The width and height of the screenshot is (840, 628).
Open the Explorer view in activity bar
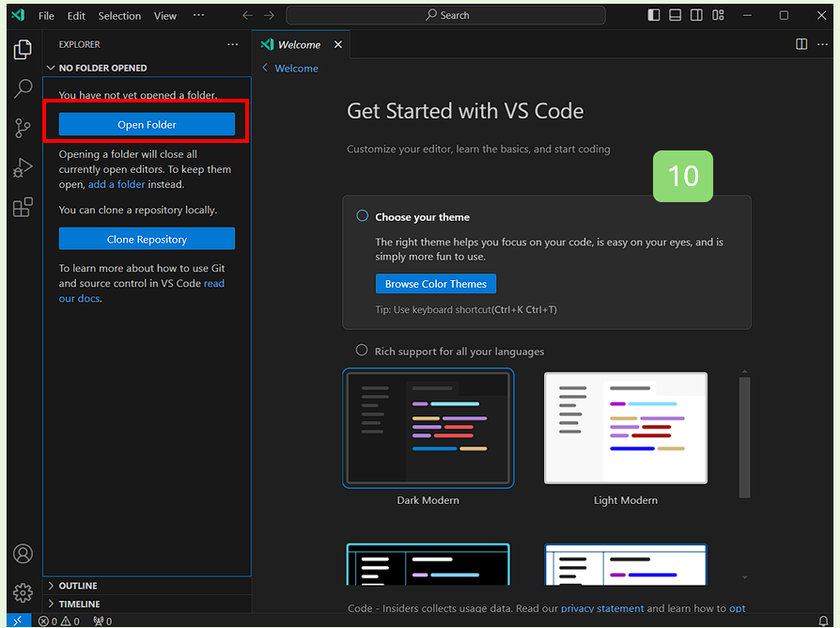pos(23,49)
